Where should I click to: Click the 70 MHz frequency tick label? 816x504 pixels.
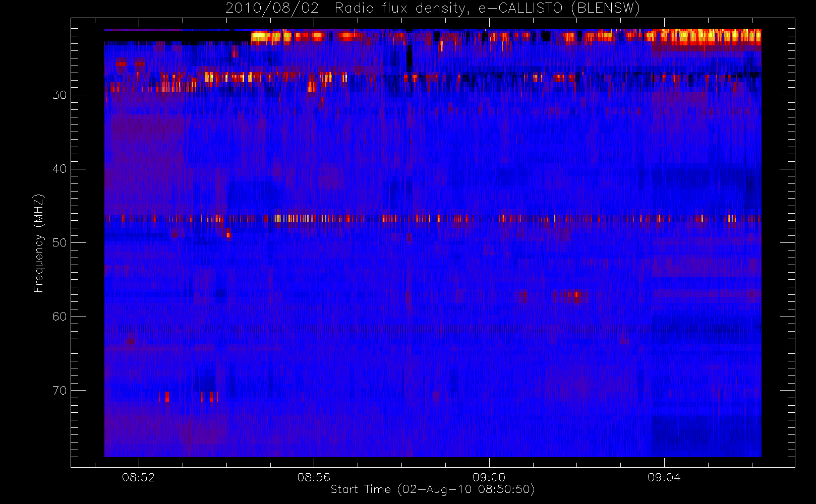[60, 391]
